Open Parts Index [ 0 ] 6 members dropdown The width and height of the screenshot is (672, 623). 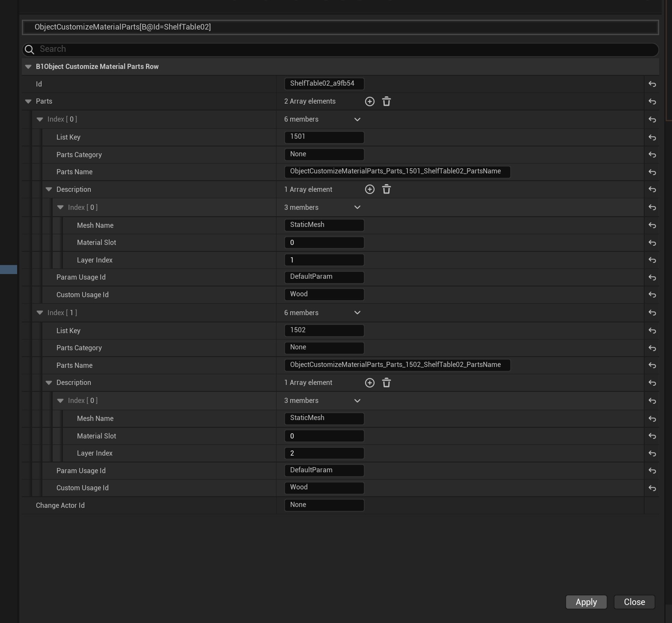pyautogui.click(x=357, y=119)
